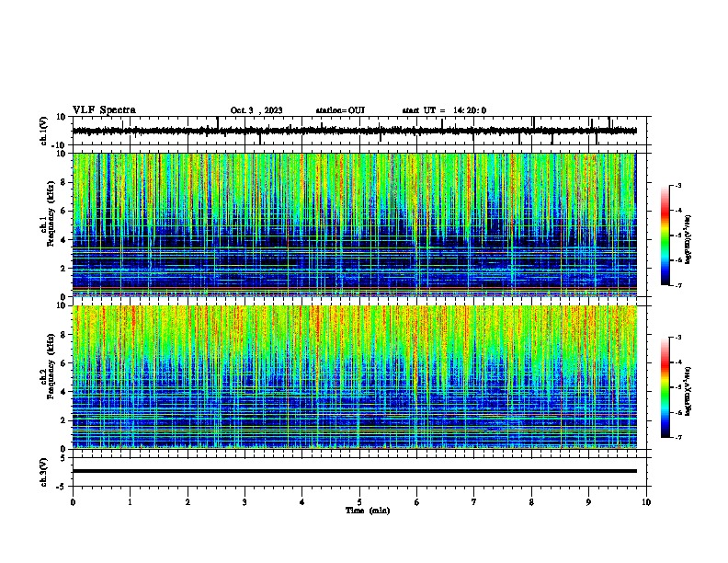Click the ch.2 spectrogram color scale bar
Viewport: 728px width, 563px height.
point(665,387)
